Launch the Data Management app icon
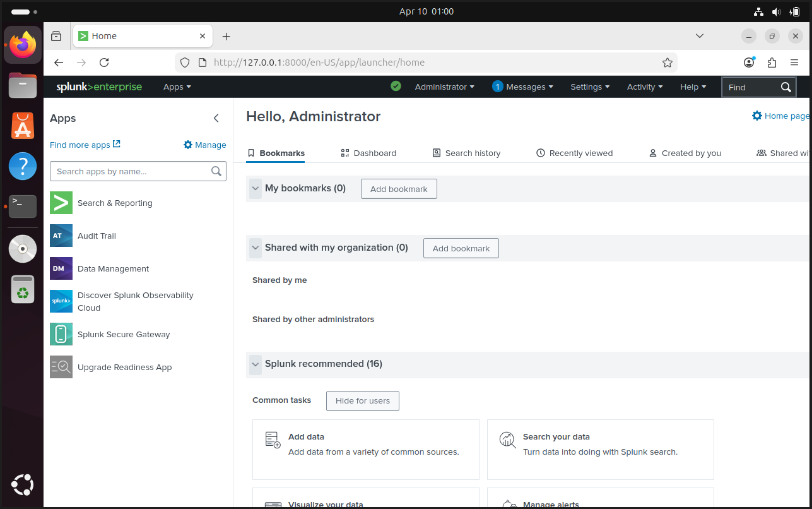Image resolution: width=812 pixels, height=509 pixels. (x=61, y=268)
